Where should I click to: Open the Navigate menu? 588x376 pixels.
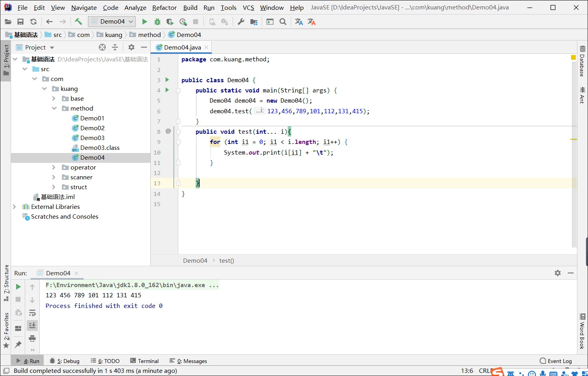(x=84, y=7)
